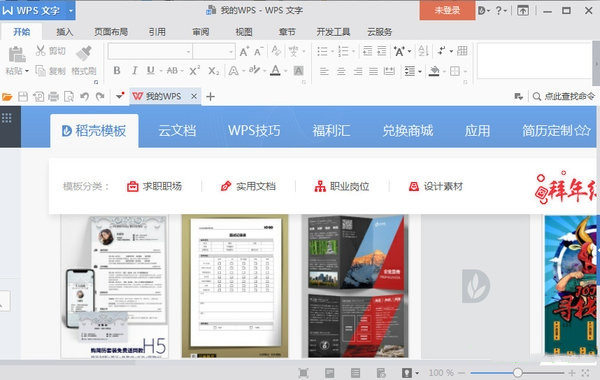Click the clear formatting icon
Screen dimensions: 600x380
[x=276, y=51]
